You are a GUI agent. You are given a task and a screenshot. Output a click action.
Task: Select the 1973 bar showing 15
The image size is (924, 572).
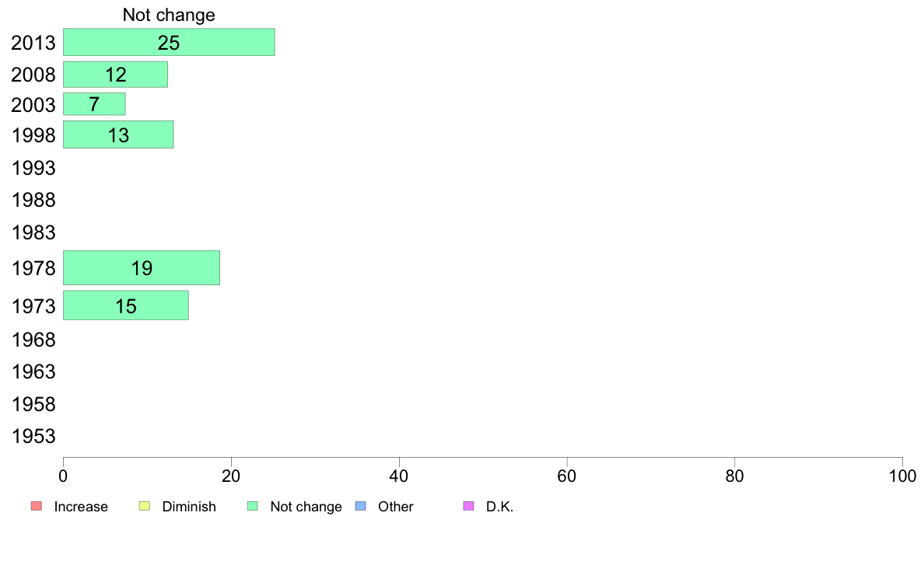coord(126,305)
